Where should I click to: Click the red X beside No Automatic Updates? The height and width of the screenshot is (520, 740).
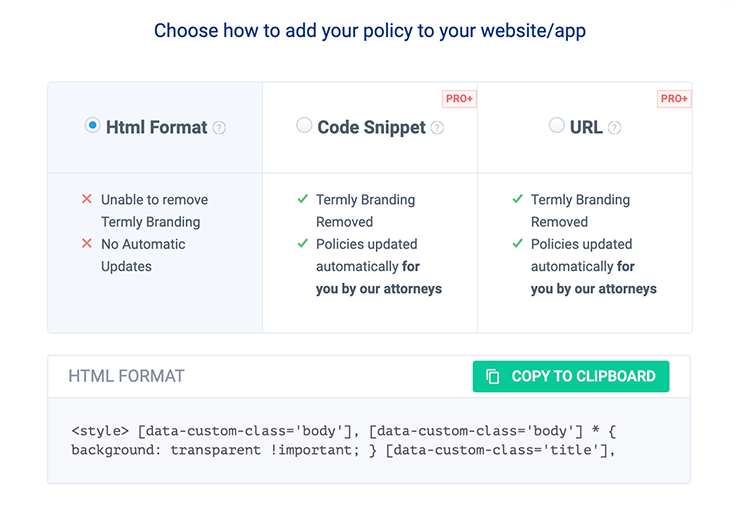pyautogui.click(x=87, y=244)
